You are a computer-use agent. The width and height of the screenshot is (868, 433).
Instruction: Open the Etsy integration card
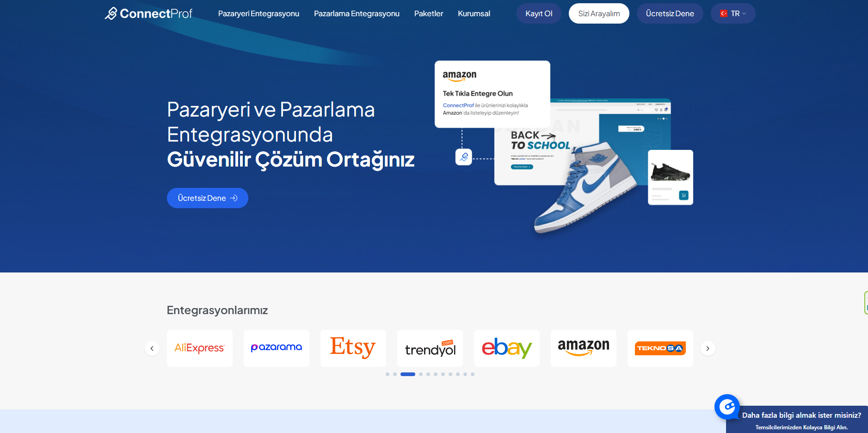click(x=353, y=348)
